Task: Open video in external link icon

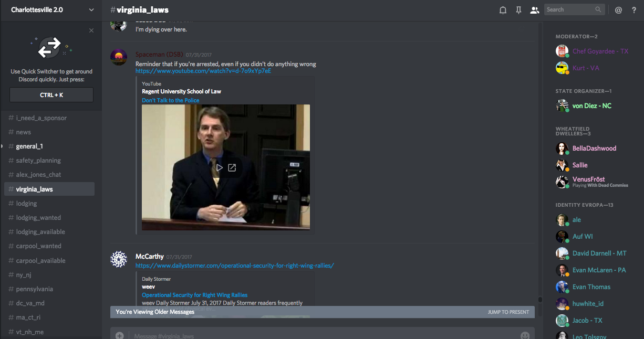Action: [x=232, y=168]
